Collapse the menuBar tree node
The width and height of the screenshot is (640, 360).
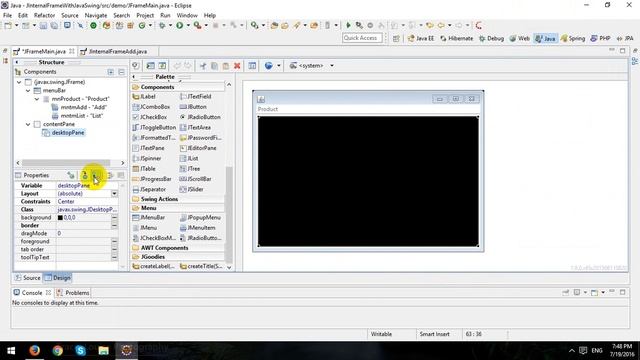pyautogui.click(x=28, y=91)
